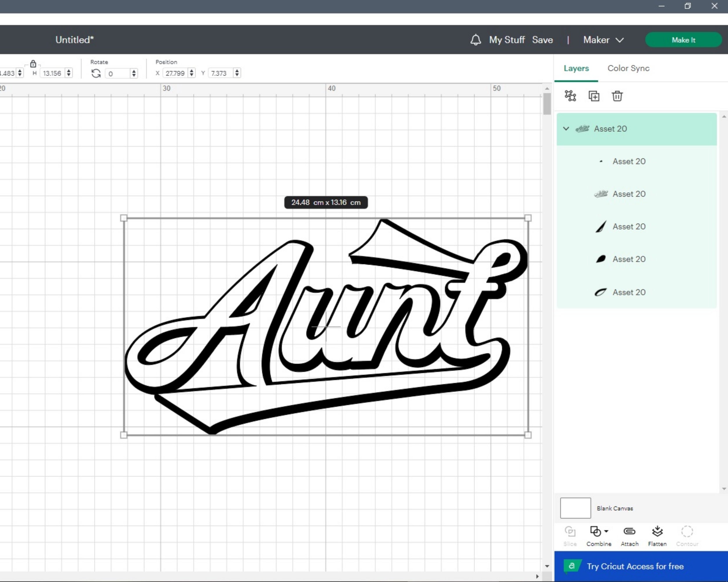This screenshot has height=582, width=728.
Task: Select the Slice tool
Action: point(570,532)
